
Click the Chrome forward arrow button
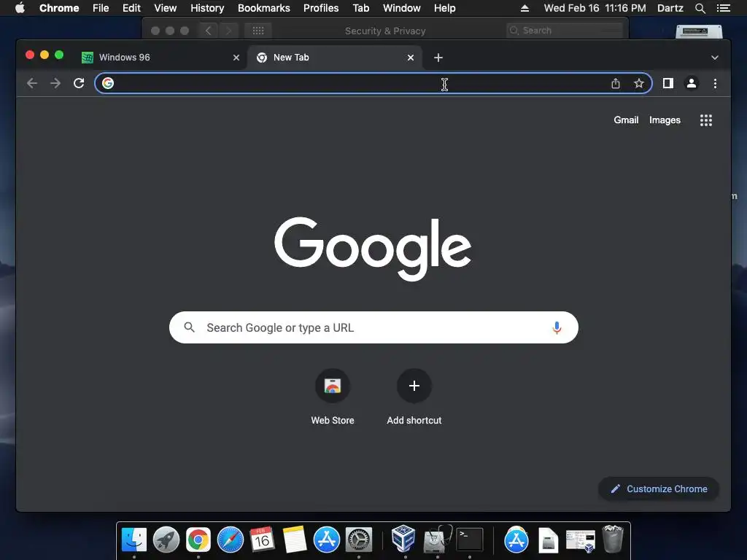(x=55, y=83)
